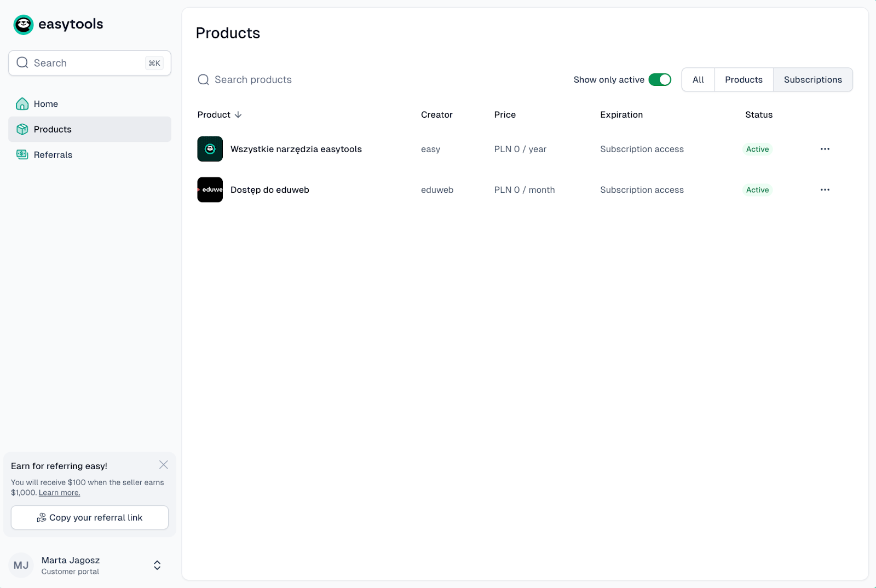Click price 'PLN 0 / year'

(520, 149)
